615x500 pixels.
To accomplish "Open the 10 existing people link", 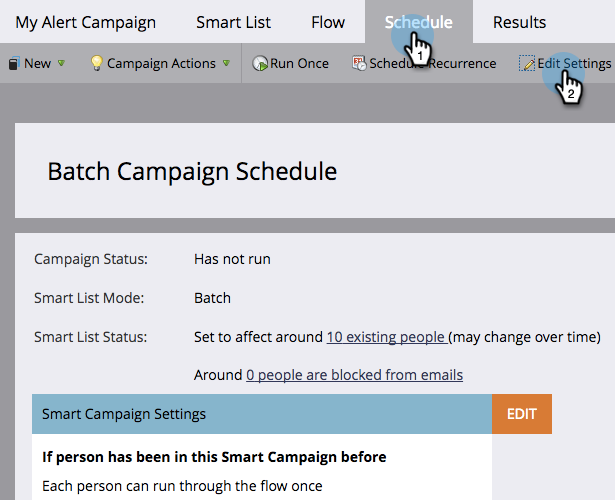I will click(x=386, y=337).
